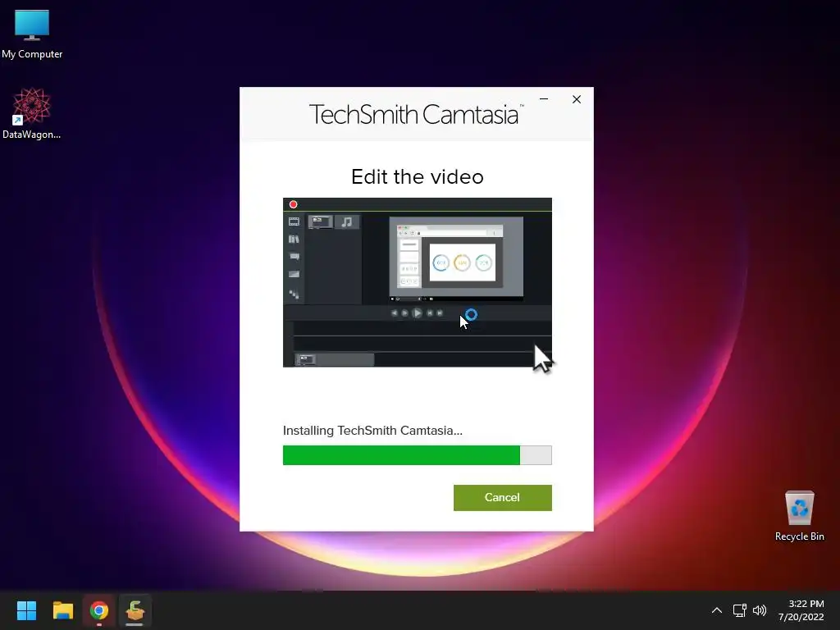Show hidden system tray icons
The height and width of the screenshot is (630, 840).
pos(717,610)
